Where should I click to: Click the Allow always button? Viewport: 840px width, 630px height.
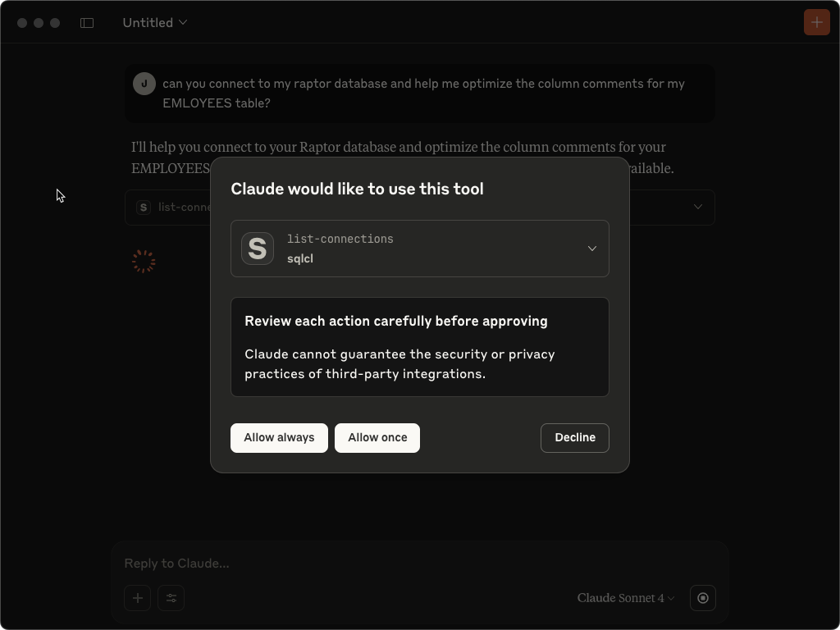point(279,438)
